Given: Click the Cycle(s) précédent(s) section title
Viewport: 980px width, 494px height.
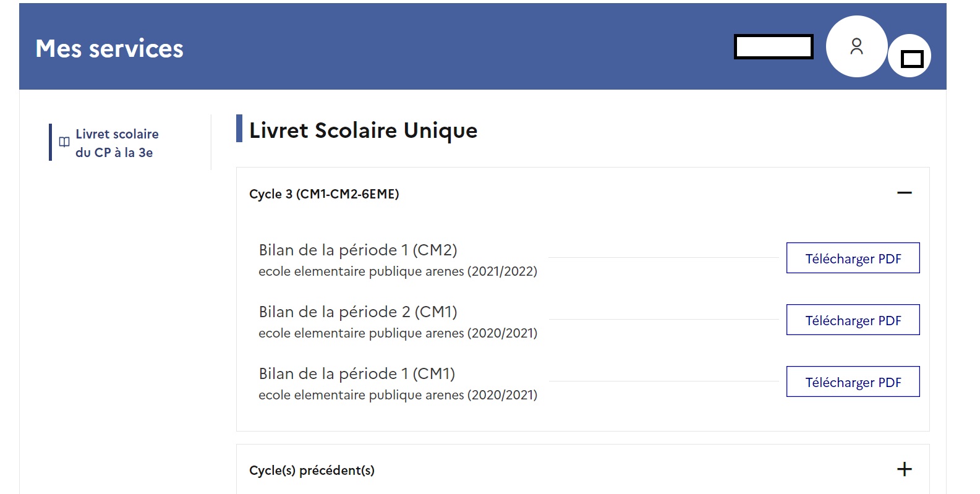Looking at the screenshot, I should click(312, 471).
